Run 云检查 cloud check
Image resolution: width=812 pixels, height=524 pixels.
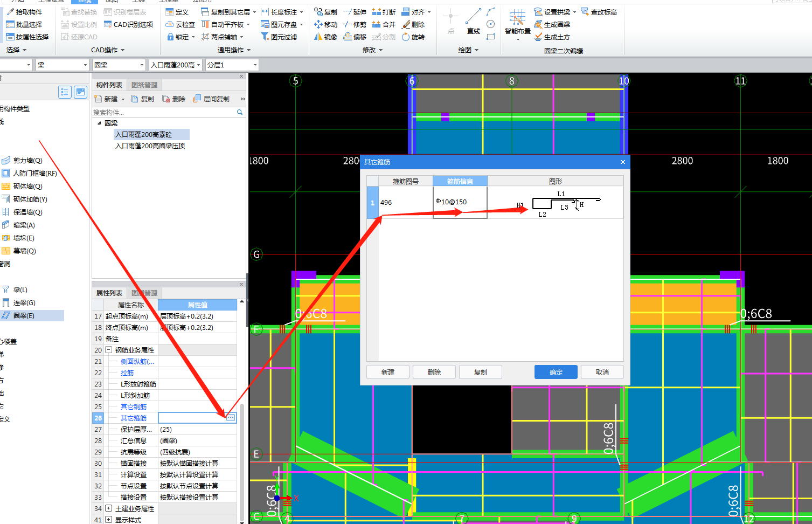[181, 24]
